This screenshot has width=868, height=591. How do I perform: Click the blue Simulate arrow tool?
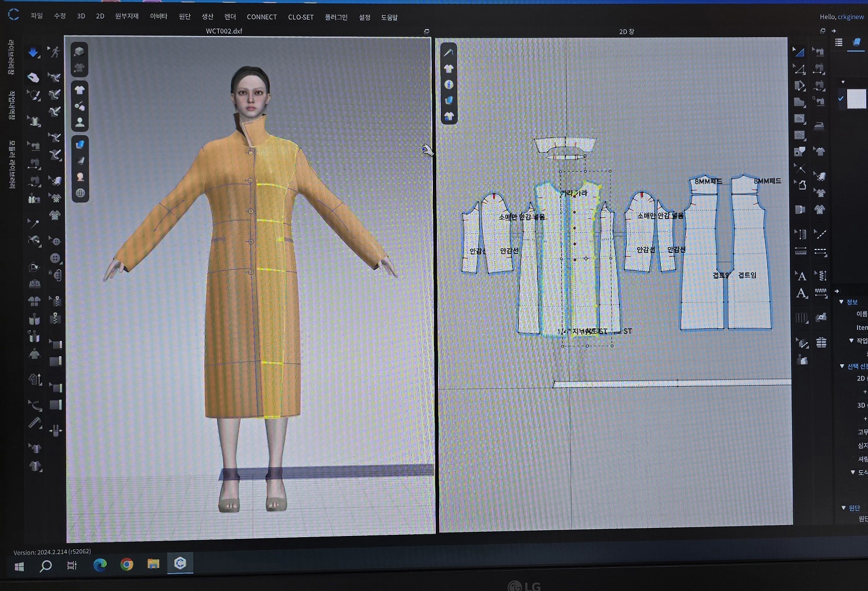point(33,53)
